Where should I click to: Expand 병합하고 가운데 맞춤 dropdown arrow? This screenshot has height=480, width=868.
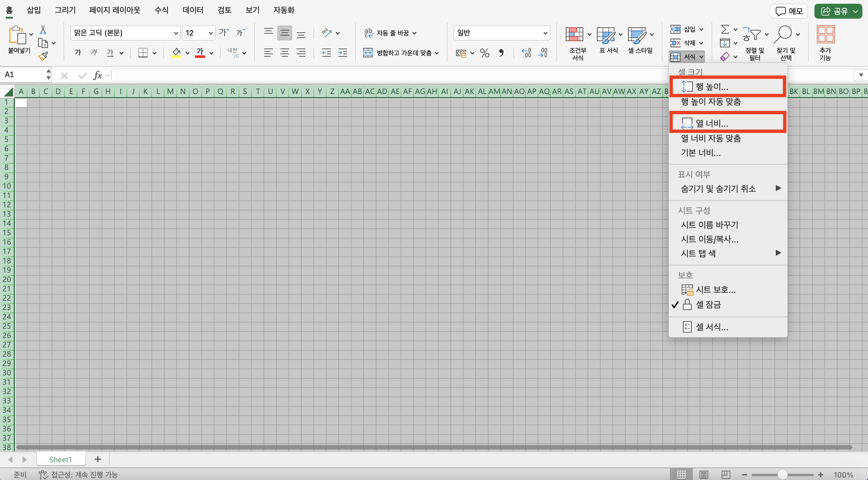(437, 53)
